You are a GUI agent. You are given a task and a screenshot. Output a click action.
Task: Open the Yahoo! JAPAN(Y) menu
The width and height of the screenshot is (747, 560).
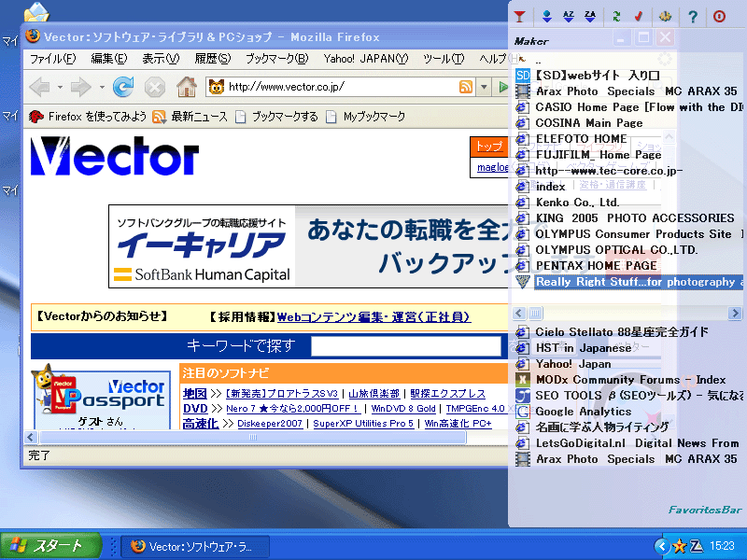[x=366, y=59]
